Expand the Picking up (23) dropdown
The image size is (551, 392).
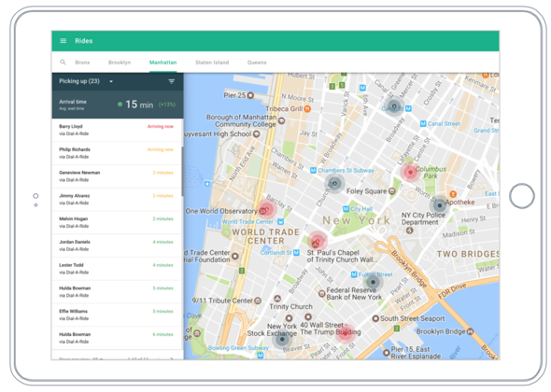[x=111, y=81]
